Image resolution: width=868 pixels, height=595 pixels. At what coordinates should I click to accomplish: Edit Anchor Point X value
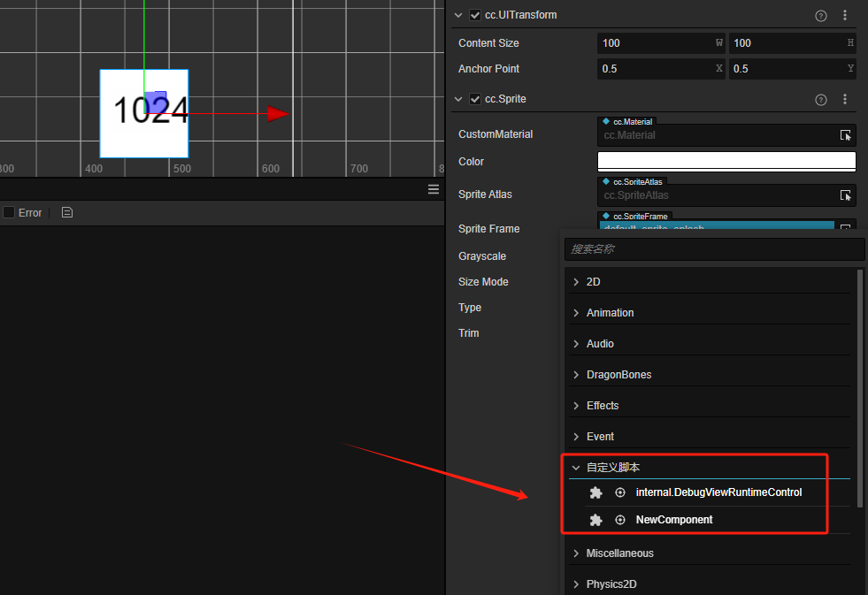[x=661, y=69]
